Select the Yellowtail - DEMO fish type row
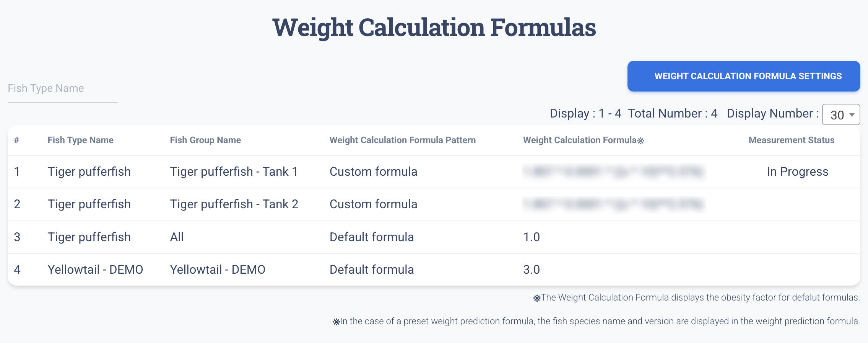The height and width of the screenshot is (343, 868). click(x=434, y=269)
